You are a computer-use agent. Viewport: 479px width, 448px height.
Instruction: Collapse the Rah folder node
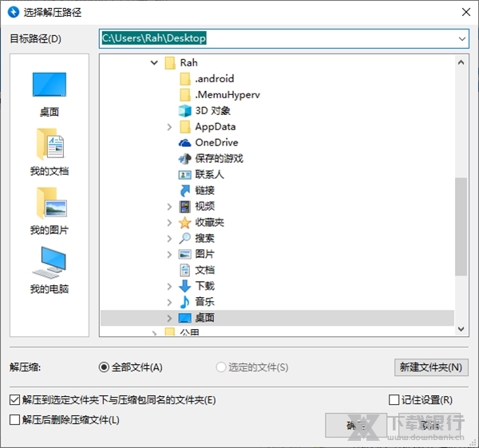[154, 63]
